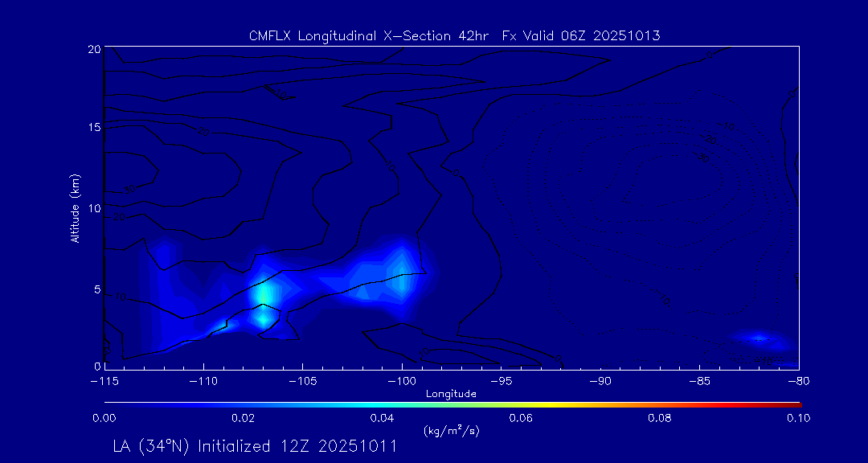Click the y-axis altitude tick '20'

[x=95, y=48]
